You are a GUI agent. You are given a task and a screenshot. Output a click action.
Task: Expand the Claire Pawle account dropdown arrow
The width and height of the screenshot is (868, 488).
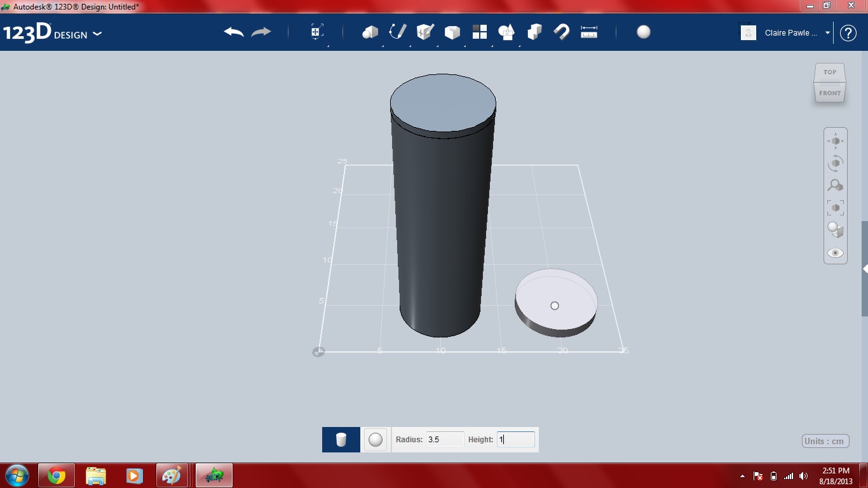coord(827,33)
